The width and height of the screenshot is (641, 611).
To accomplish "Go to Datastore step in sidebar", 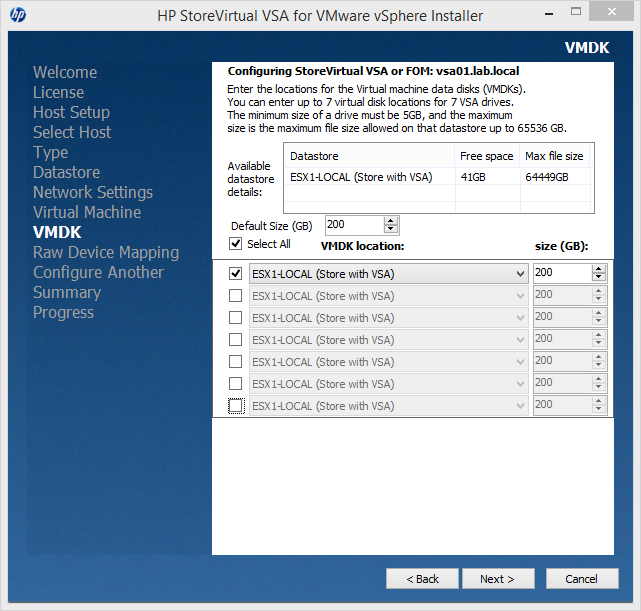I will click(x=67, y=172).
